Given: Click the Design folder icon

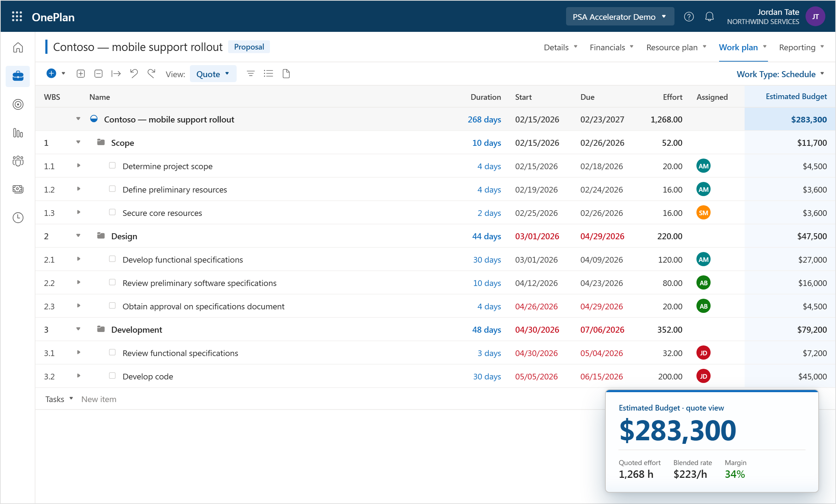Looking at the screenshot, I should coord(101,235).
